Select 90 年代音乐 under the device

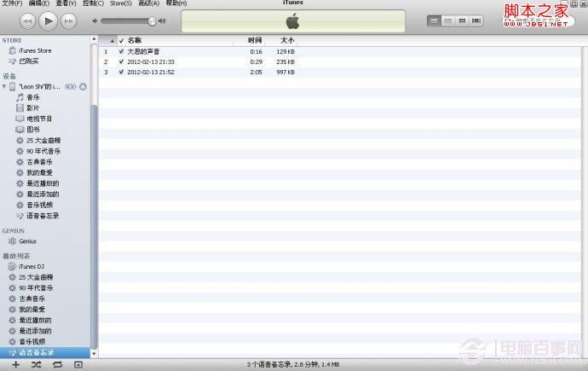(43, 151)
